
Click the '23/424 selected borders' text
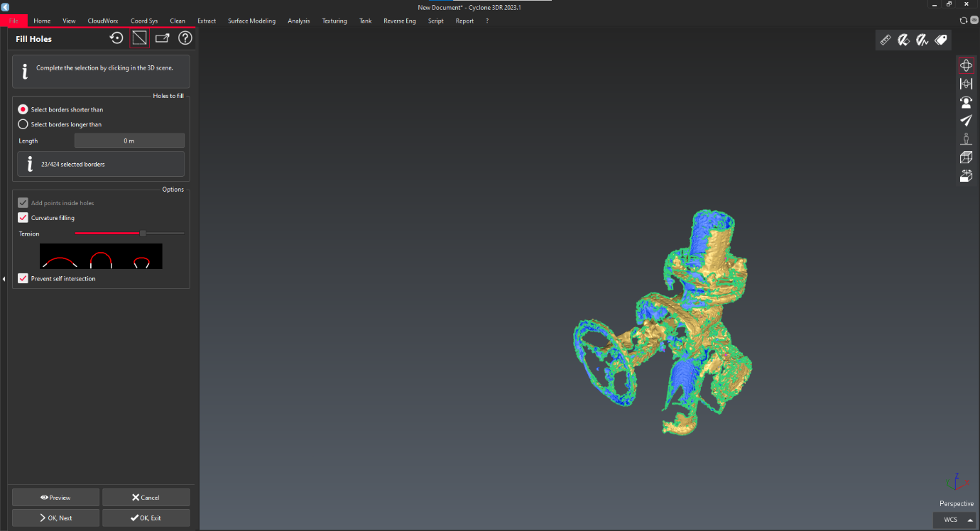(72, 164)
